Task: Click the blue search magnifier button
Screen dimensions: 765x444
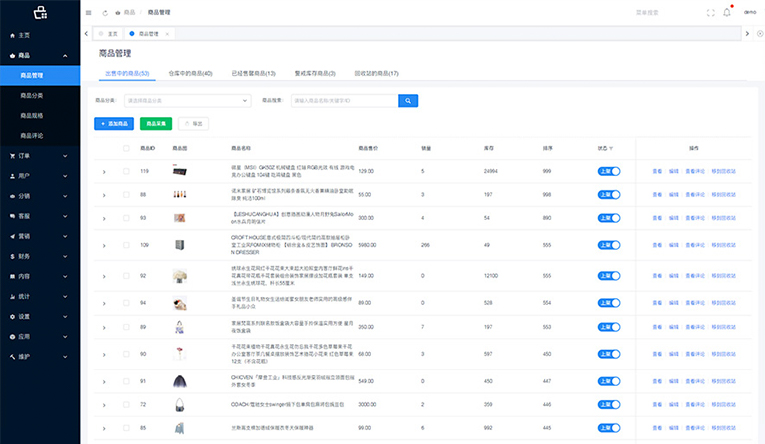Action: click(x=408, y=100)
